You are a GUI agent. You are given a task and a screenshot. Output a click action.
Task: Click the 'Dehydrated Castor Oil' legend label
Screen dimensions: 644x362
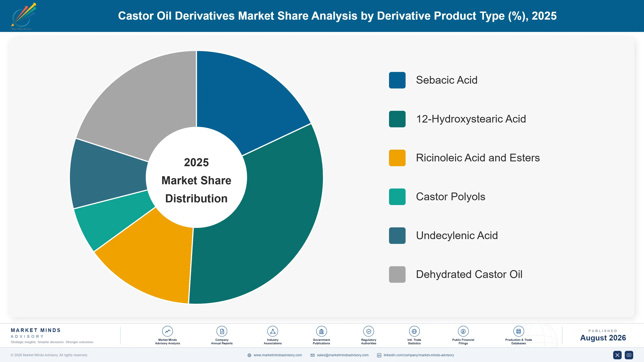coord(469,274)
